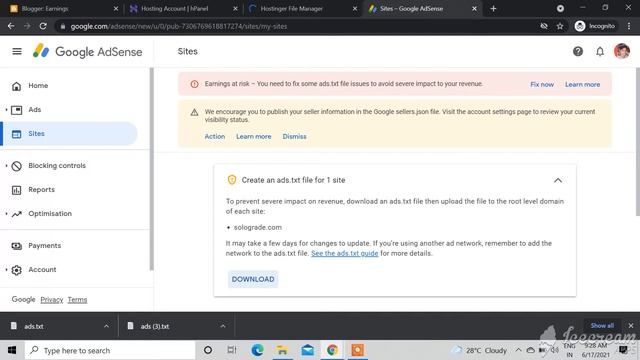Expand Optimisation submenu arrow
The height and width of the screenshot is (360, 640).
pyautogui.click(x=6, y=214)
